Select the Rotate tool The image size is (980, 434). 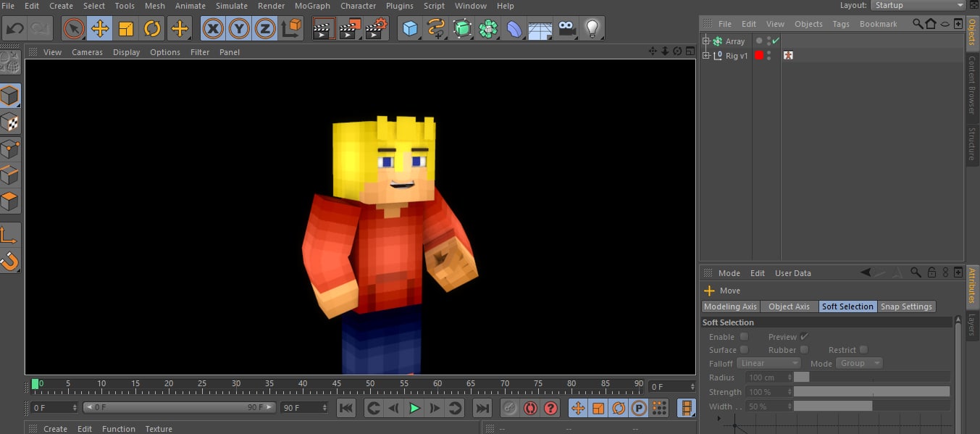pos(151,28)
